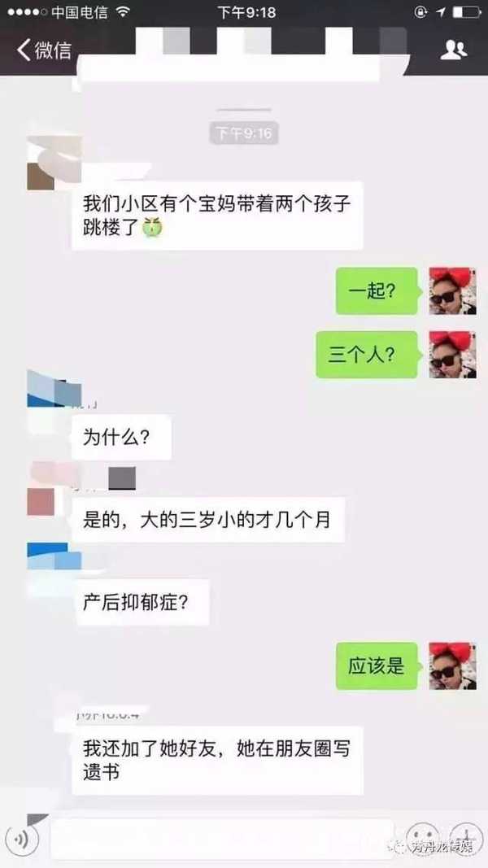Screen dimensions: 488x868
Task: Go back to the 微信 chat list
Action: coord(44,50)
